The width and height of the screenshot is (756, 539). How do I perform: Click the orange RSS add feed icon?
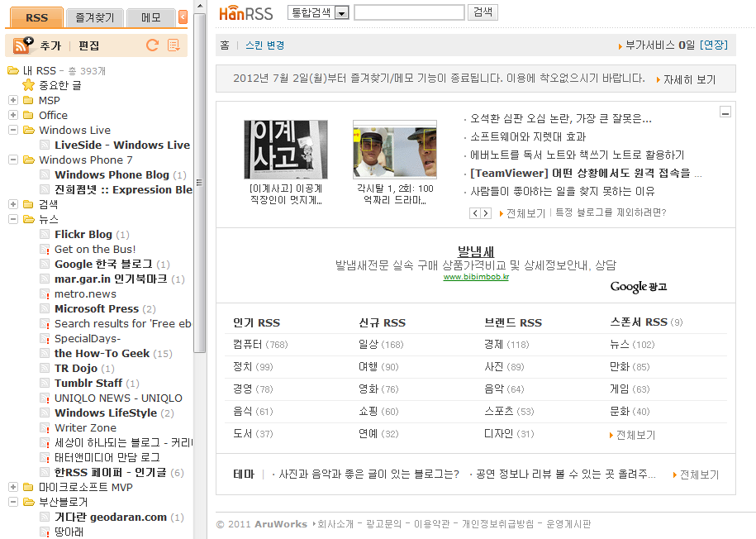click(22, 45)
